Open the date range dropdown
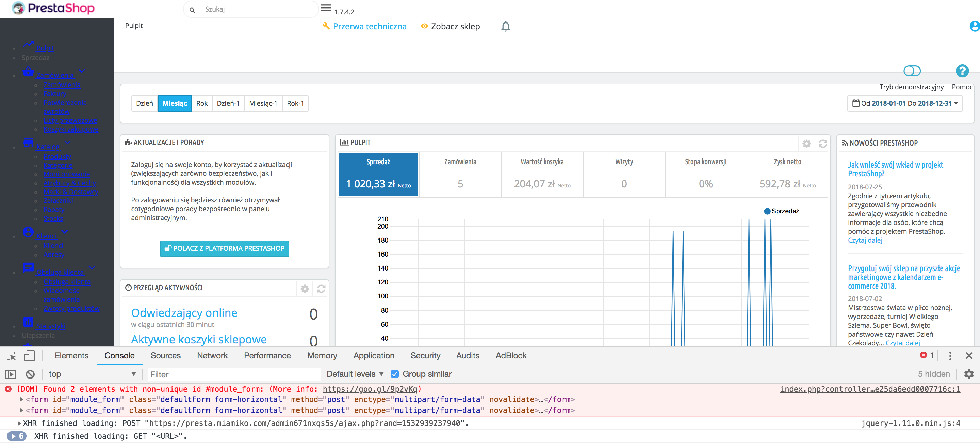Screen dimensions: 980x447 click(905, 104)
